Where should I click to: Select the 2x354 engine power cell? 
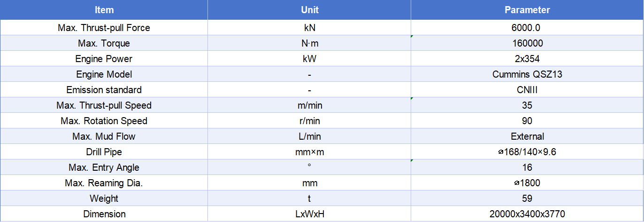tap(527, 59)
